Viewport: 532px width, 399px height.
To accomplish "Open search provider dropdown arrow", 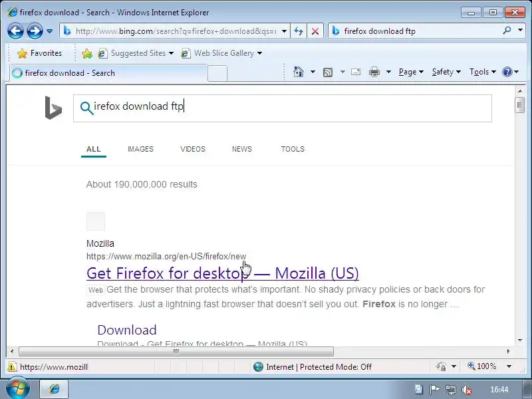I will point(520,31).
